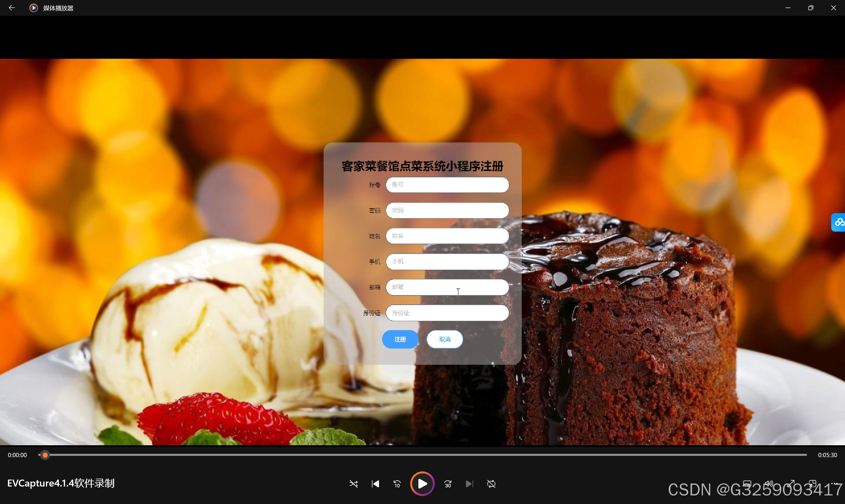This screenshot has height=504, width=845.
Task: Click the 身份证 input field
Action: [447, 313]
